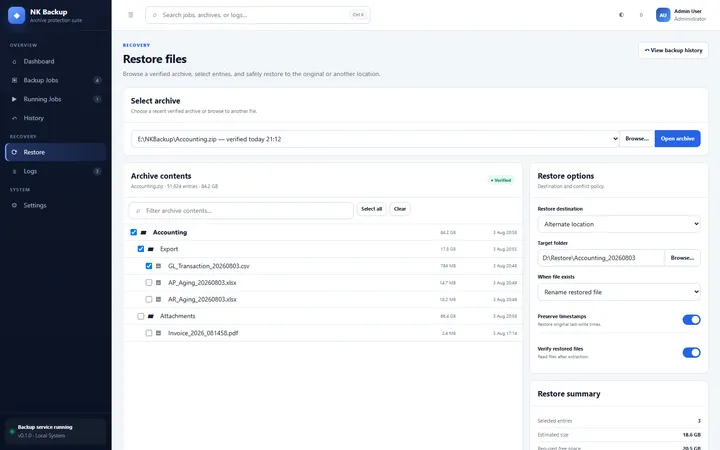Toggle the sidebar hamburger menu icon

131,15
